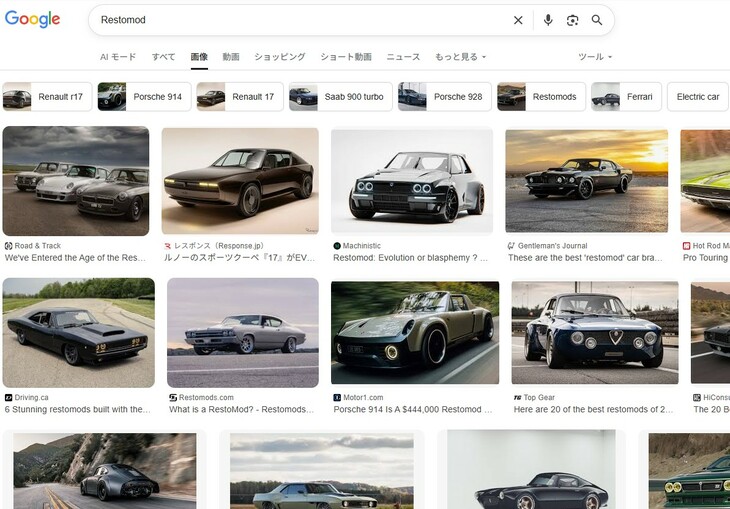
Task: Start voice search with microphone icon
Action: coord(548,20)
